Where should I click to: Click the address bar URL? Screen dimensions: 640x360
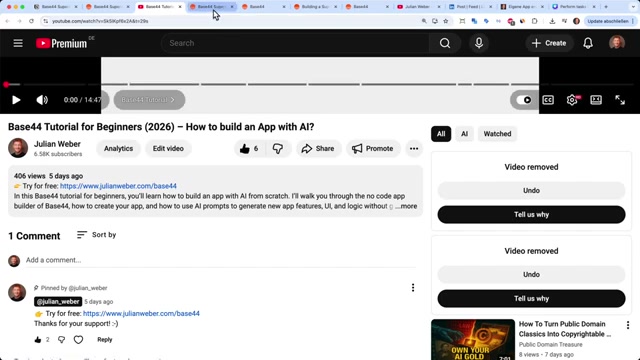click(x=100, y=21)
